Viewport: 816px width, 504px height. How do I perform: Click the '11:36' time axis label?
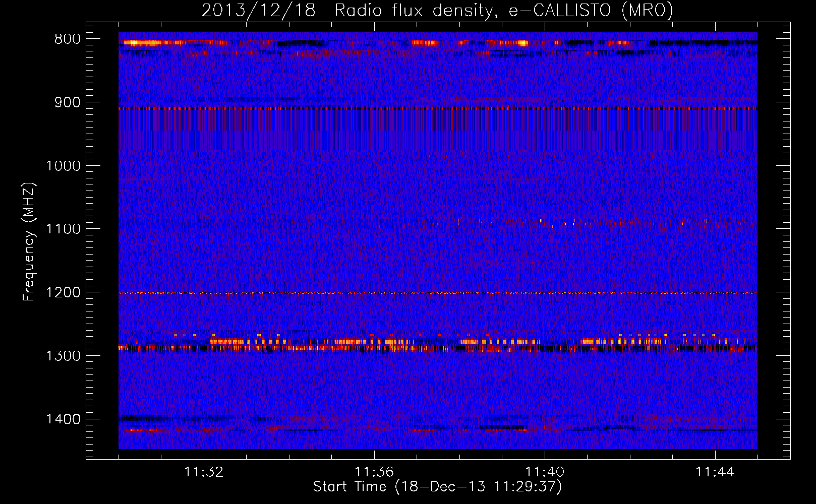coord(374,472)
